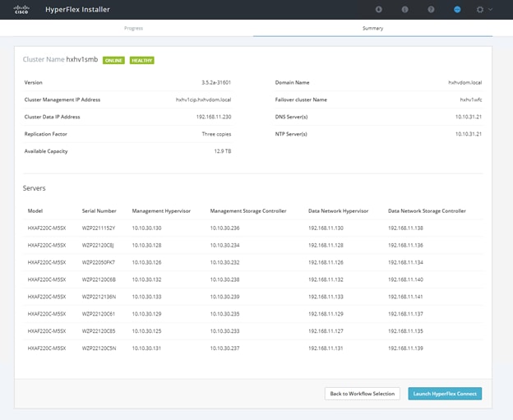Select data storage controller IP 192.168.11.139
Viewport: 513px width, 420px height.
(405, 348)
